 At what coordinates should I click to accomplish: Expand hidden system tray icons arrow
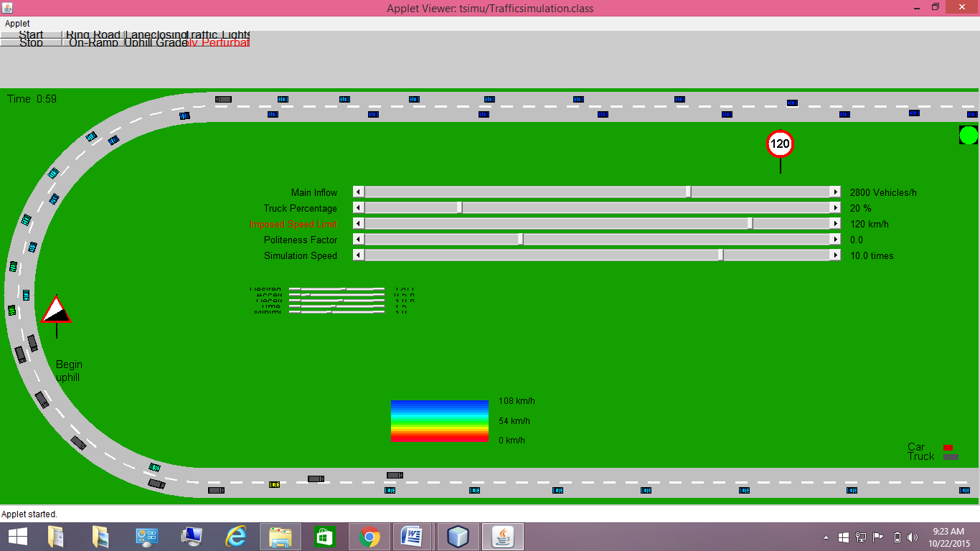tap(826, 537)
